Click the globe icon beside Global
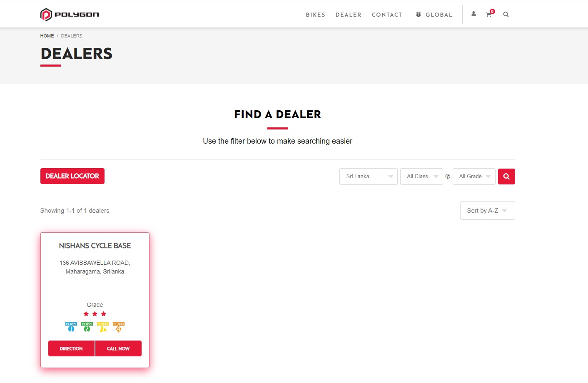This screenshot has width=588, height=383. click(419, 15)
